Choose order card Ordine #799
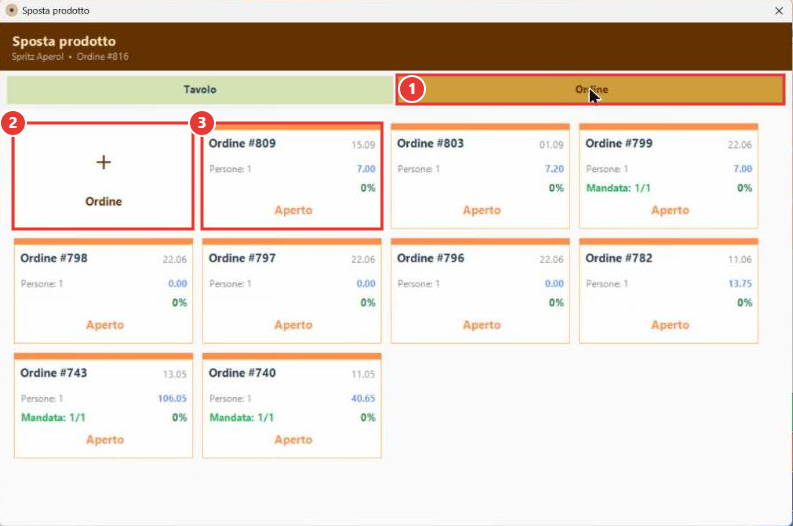793x526 pixels. [x=669, y=176]
